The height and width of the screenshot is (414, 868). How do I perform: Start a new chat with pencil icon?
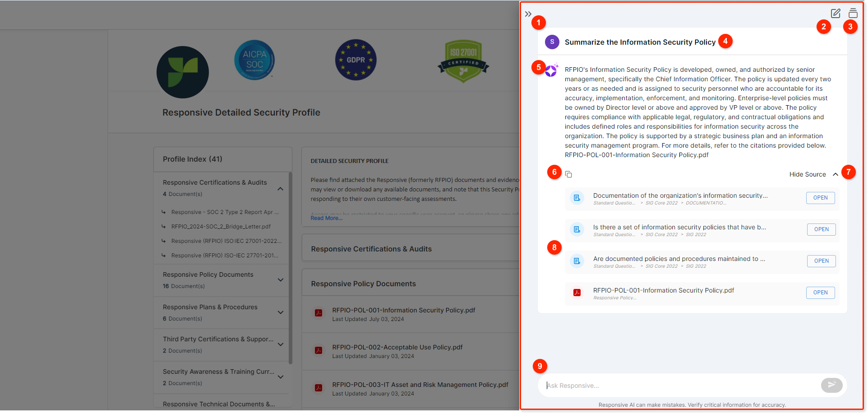[836, 13]
